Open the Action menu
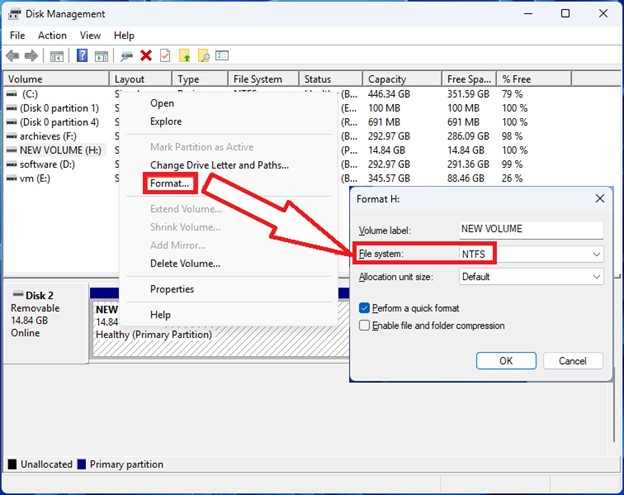This screenshot has height=495, width=624. click(52, 35)
